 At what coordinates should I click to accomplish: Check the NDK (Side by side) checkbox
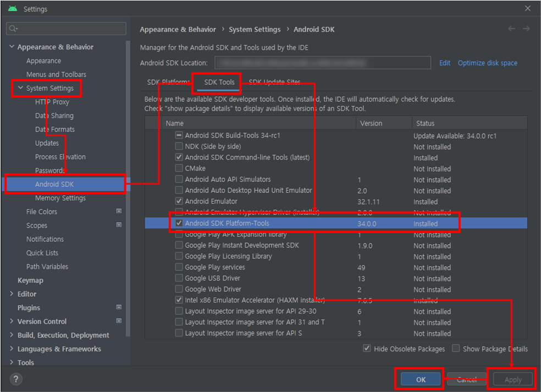179,146
